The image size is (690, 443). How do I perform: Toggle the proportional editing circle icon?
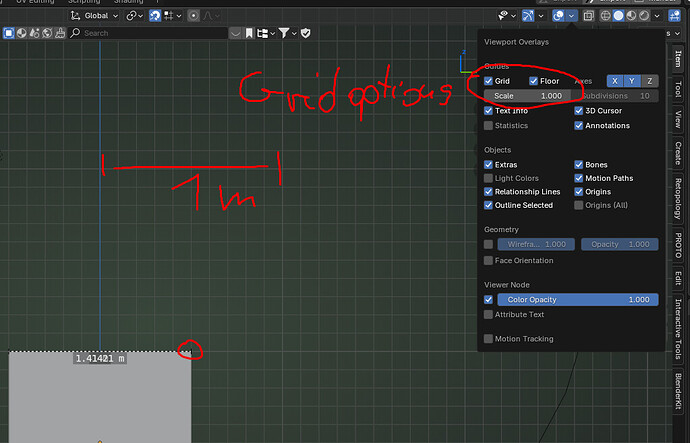point(193,16)
